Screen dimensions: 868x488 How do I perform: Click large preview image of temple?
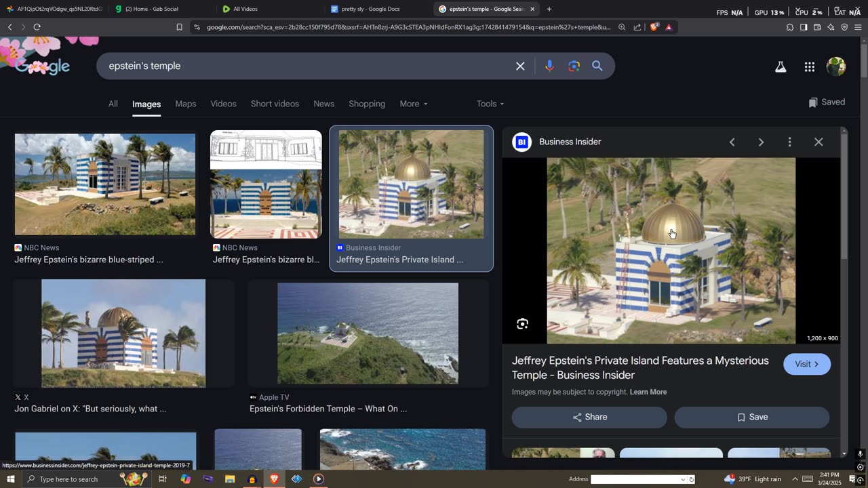tap(671, 251)
